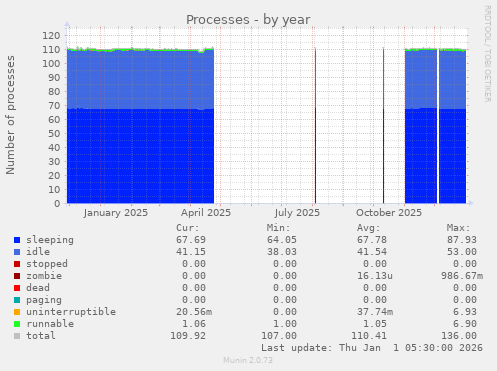
Task: Click uninterruptible average value 37.74m
Action: coord(375,312)
